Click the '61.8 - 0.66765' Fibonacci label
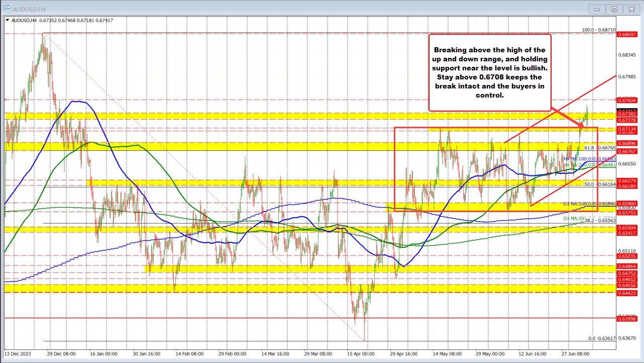This screenshot has width=644, height=363. pos(600,148)
